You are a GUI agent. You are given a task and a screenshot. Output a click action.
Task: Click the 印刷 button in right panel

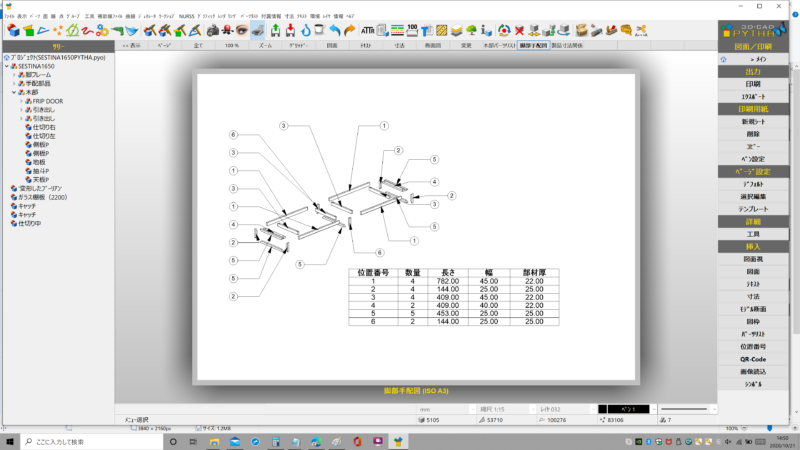click(x=751, y=84)
